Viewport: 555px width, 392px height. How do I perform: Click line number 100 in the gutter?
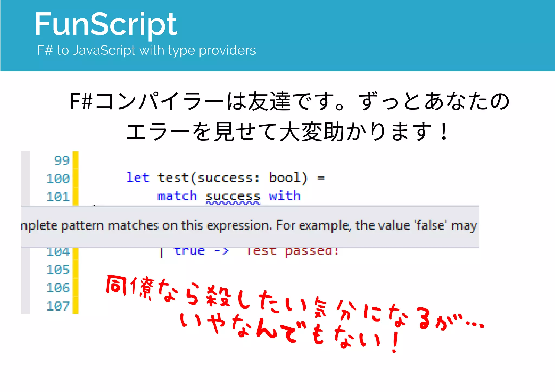pos(58,179)
